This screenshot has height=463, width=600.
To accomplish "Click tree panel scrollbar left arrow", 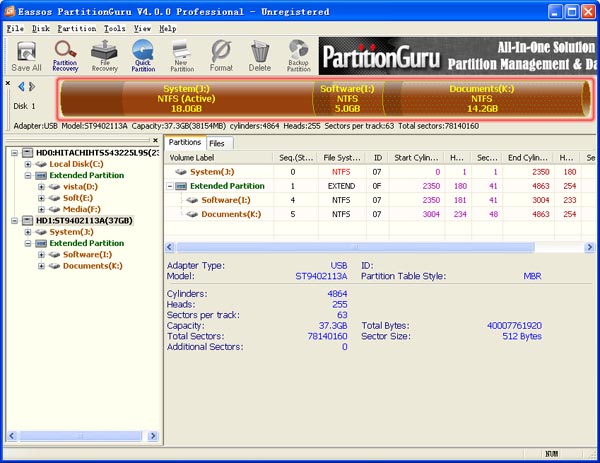I will (12, 436).
